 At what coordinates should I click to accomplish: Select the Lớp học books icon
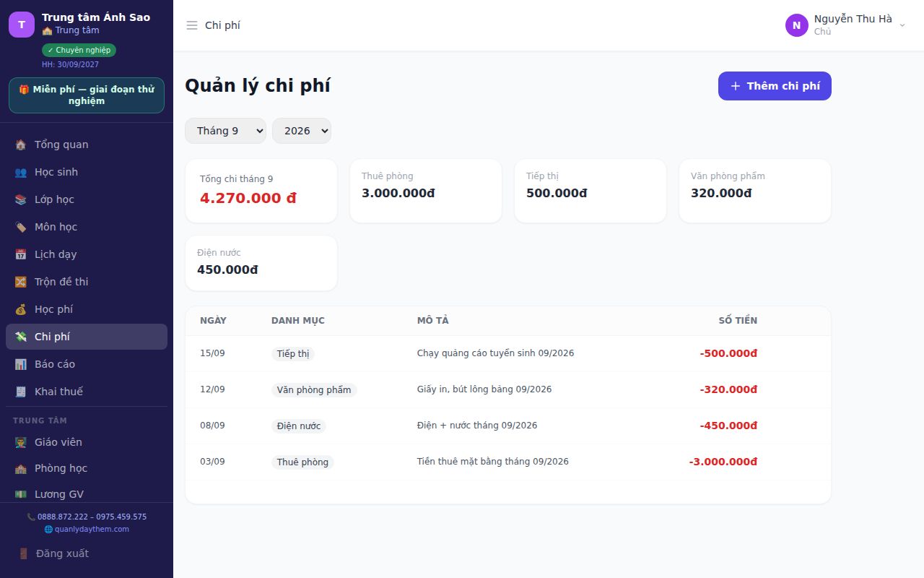point(21,199)
